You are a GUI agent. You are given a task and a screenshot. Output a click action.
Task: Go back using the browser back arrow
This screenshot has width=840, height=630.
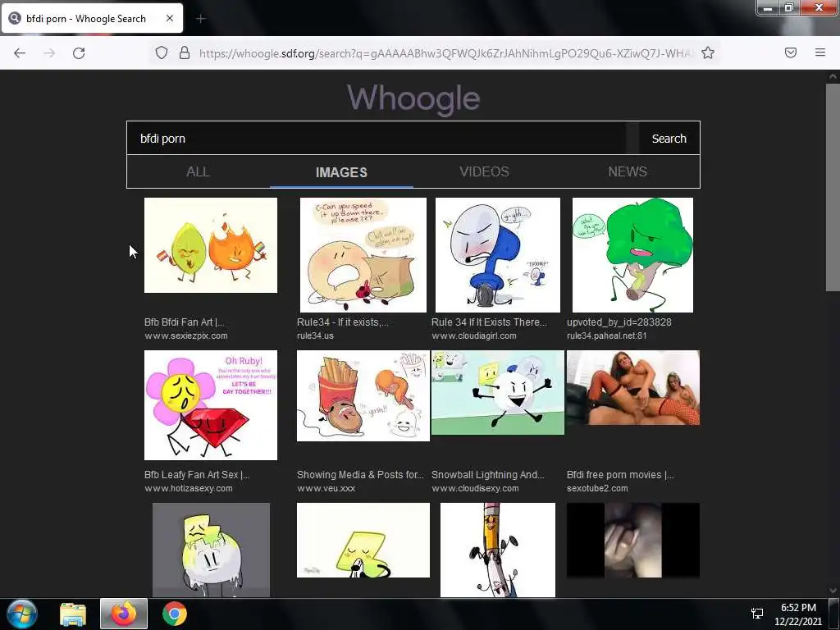point(20,52)
